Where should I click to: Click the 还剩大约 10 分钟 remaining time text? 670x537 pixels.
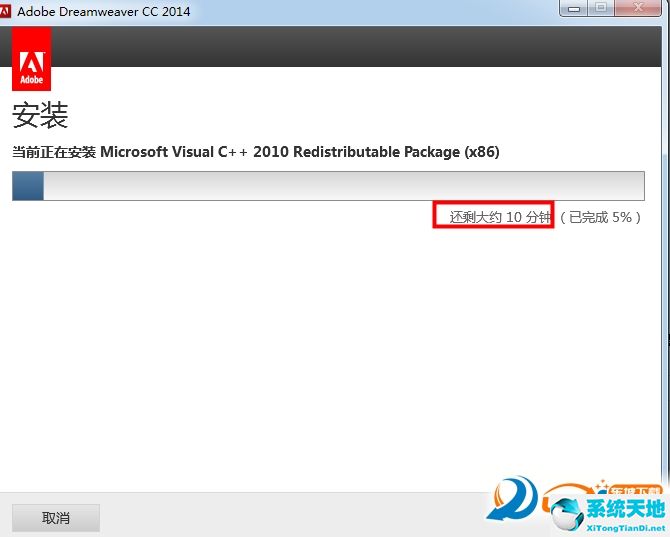493,216
